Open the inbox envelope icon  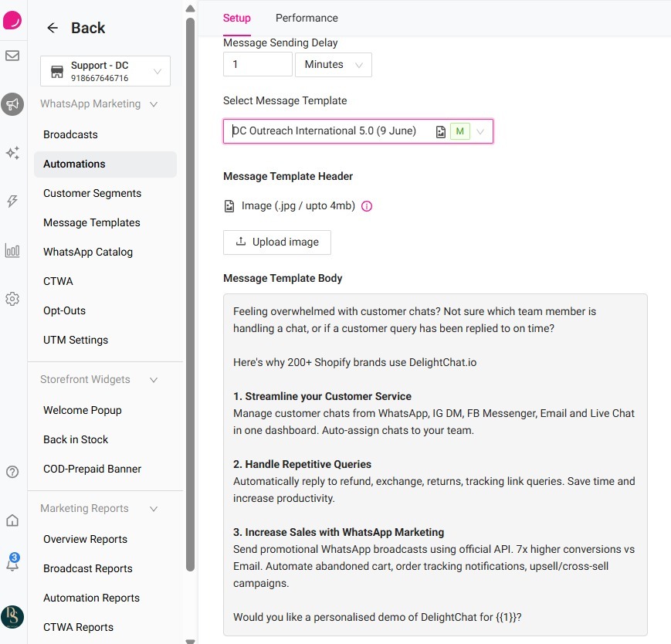[12, 56]
